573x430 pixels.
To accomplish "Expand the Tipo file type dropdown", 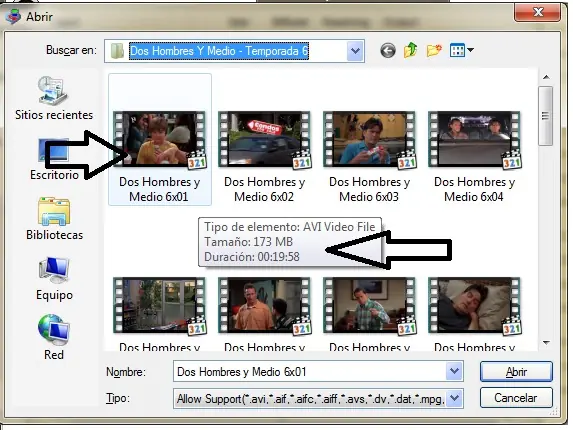I will (454, 398).
